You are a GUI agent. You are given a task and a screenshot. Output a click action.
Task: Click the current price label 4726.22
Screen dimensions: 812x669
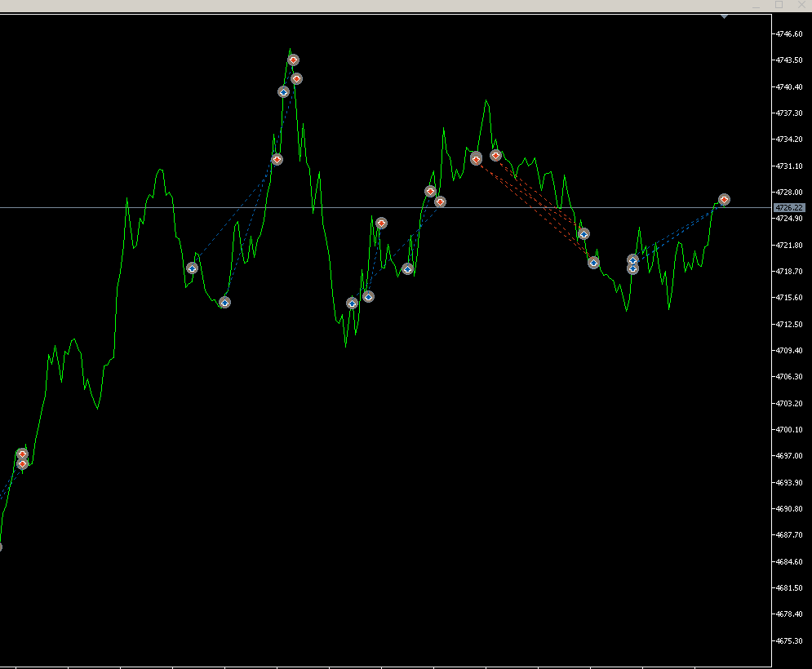click(x=790, y=208)
